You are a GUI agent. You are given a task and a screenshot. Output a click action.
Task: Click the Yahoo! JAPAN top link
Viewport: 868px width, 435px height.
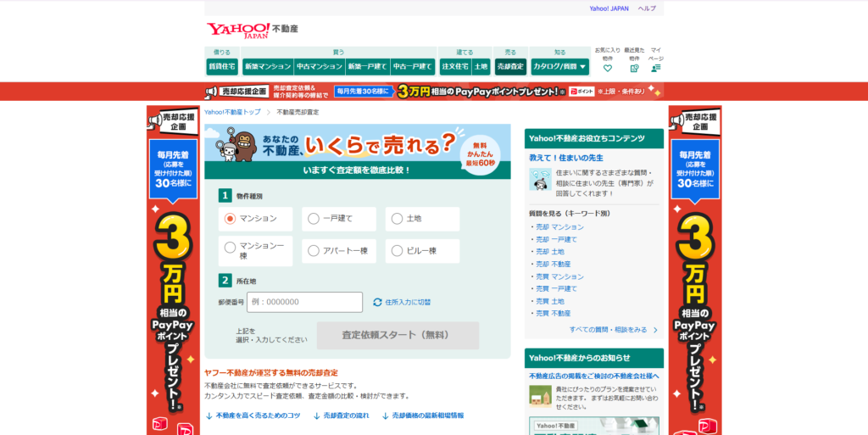(609, 8)
